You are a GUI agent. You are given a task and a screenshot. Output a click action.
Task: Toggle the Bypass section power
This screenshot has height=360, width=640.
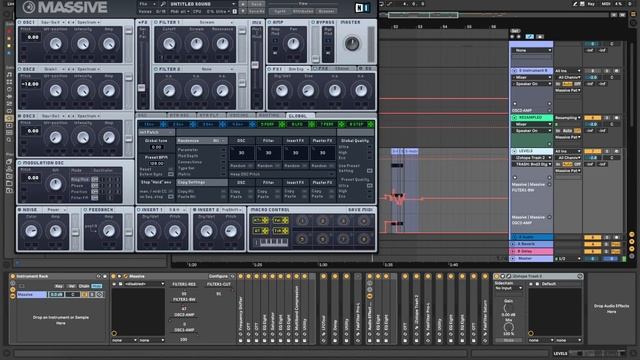pos(313,22)
